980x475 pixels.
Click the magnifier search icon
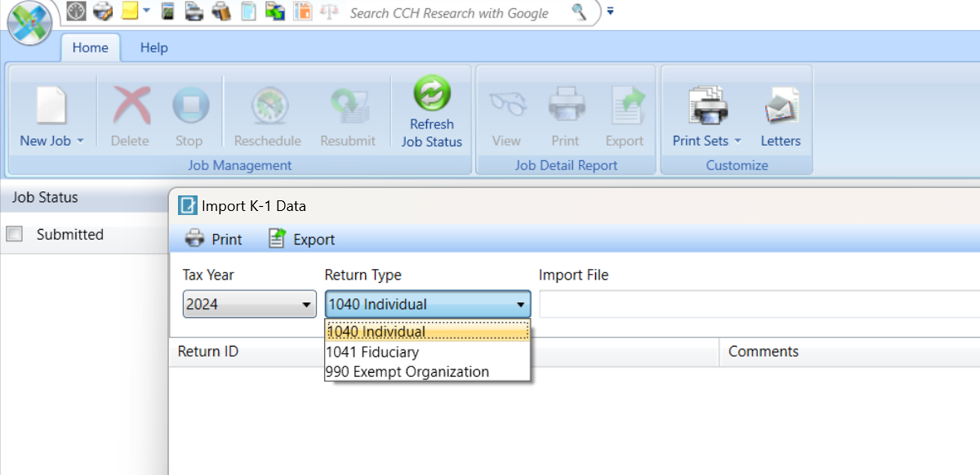coord(579,12)
